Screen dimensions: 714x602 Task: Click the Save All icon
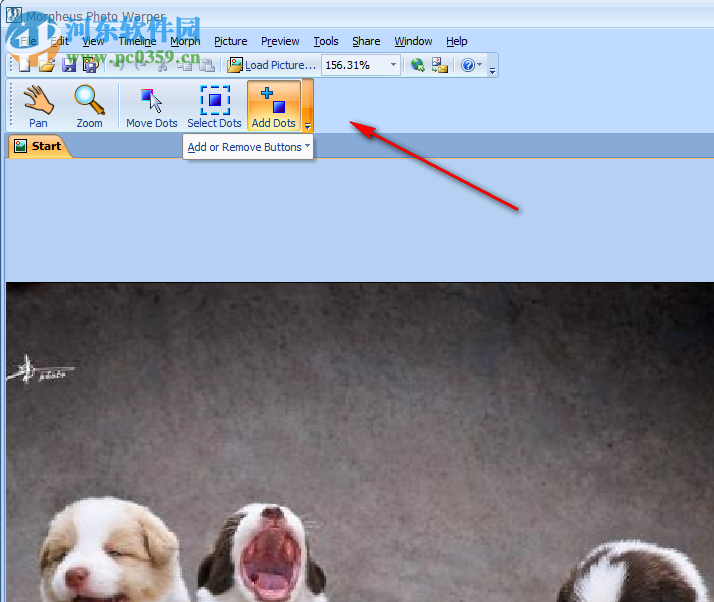coord(91,65)
